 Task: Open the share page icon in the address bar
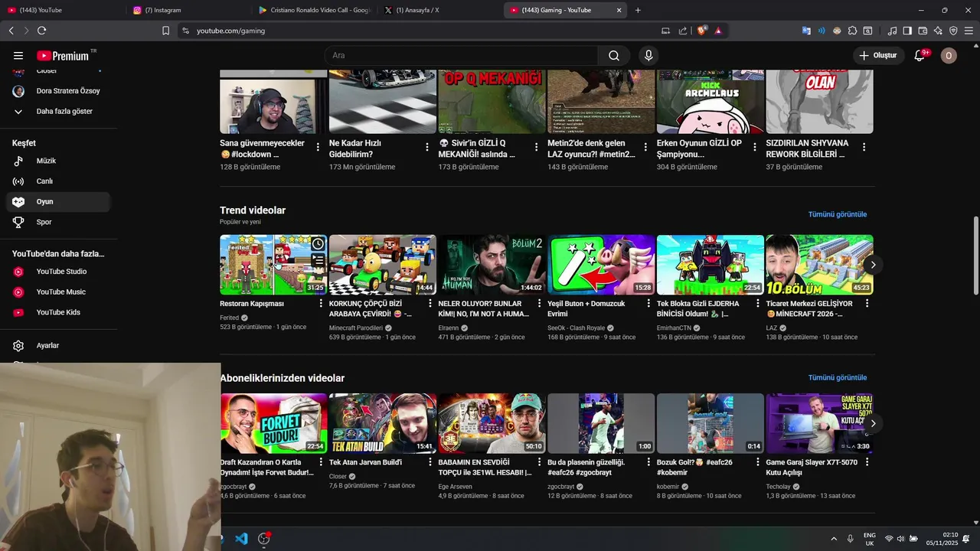(x=683, y=31)
